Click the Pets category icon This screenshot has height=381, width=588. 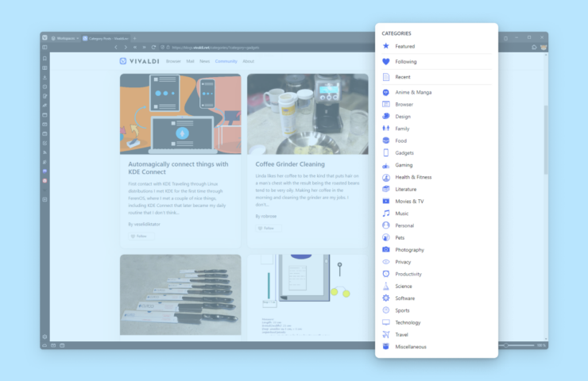point(386,237)
